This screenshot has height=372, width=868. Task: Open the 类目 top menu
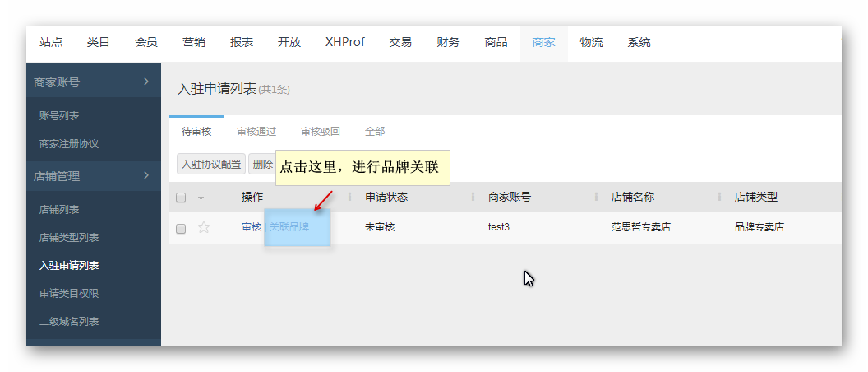tap(99, 42)
